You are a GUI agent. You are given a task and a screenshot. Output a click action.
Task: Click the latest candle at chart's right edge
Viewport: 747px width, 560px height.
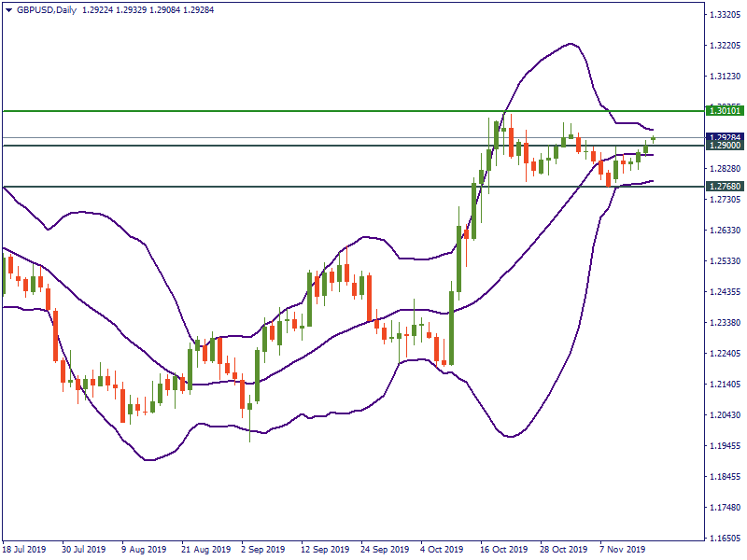click(x=653, y=138)
